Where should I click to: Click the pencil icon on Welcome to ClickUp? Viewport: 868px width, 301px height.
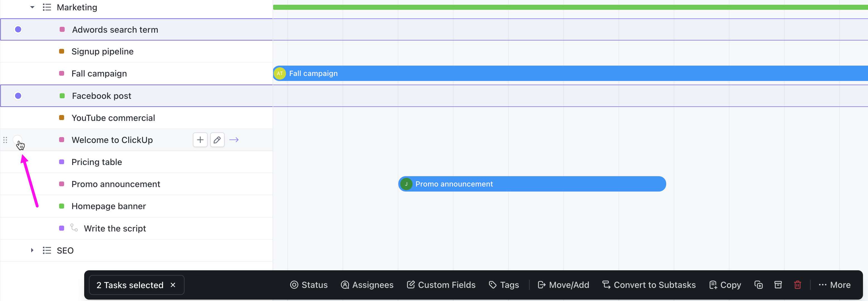pyautogui.click(x=217, y=140)
